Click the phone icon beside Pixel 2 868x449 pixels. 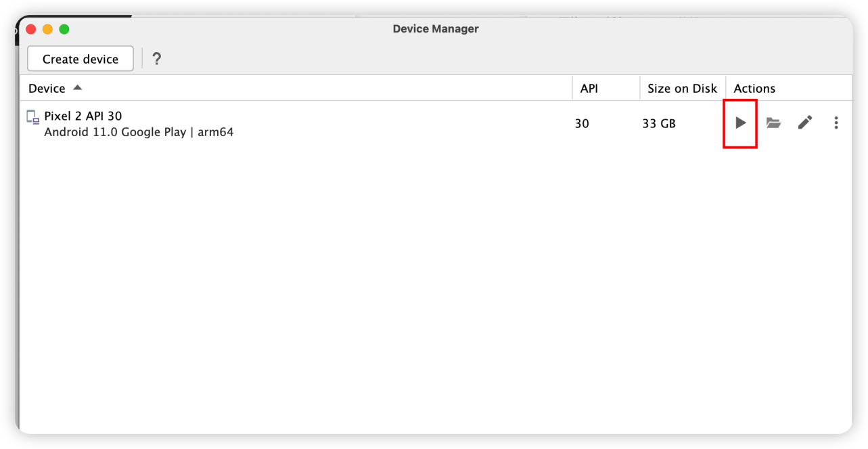pos(33,117)
